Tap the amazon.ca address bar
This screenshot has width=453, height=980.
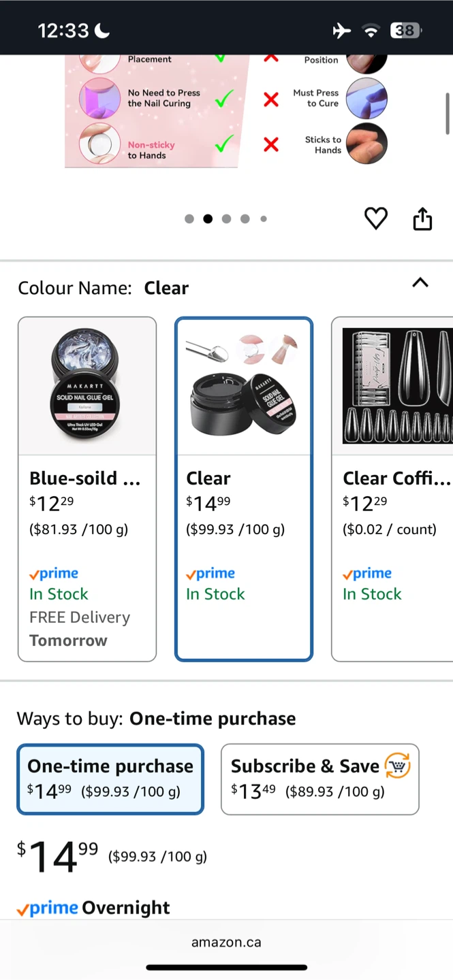[226, 943]
